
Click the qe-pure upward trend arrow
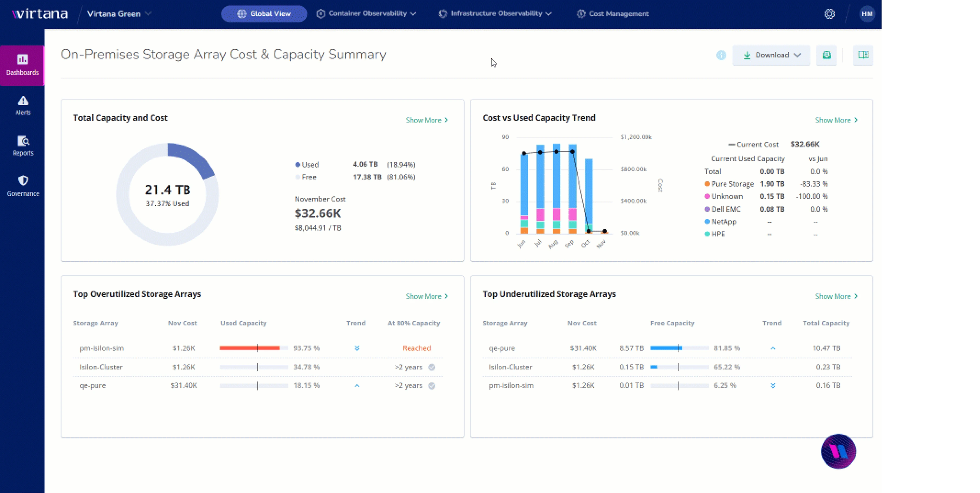(356, 385)
